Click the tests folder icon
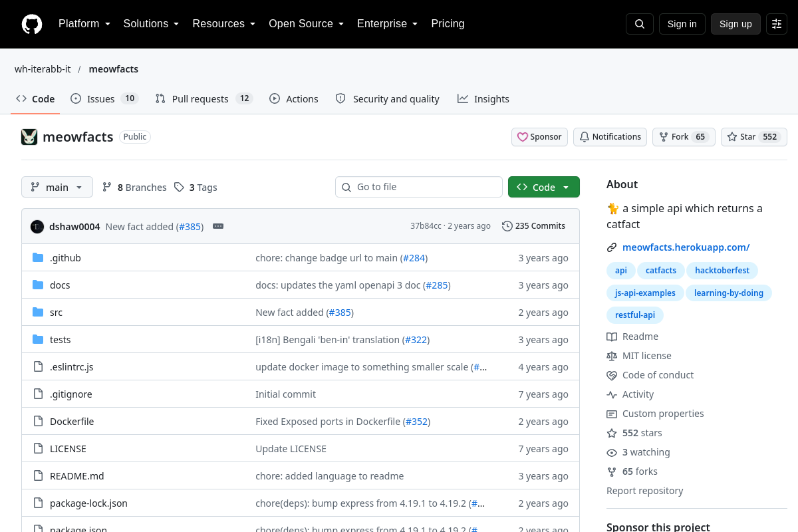Image resolution: width=798 pixels, height=532 pixels. pos(38,340)
